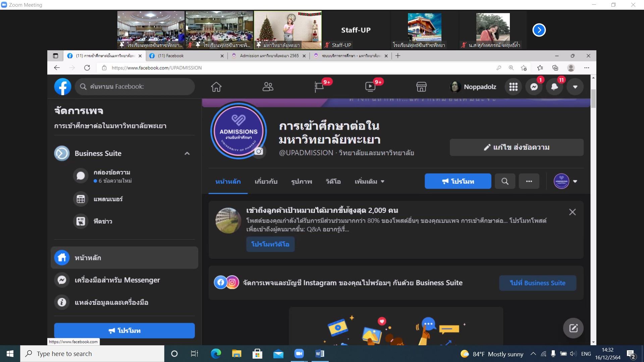Click the โปรโมทวิดีโอ button

(x=270, y=244)
